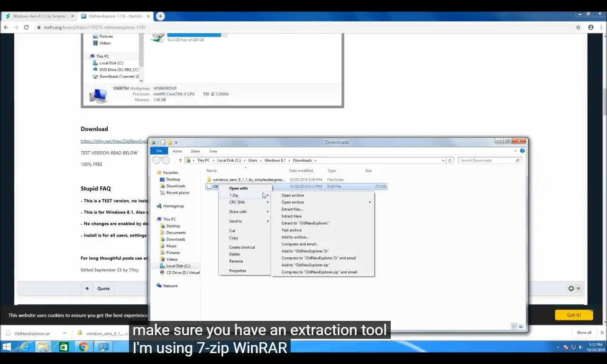Open OldNewExplorer.rar download options arrow
Image resolution: width=607 pixels, height=364 pixels.
64,333
